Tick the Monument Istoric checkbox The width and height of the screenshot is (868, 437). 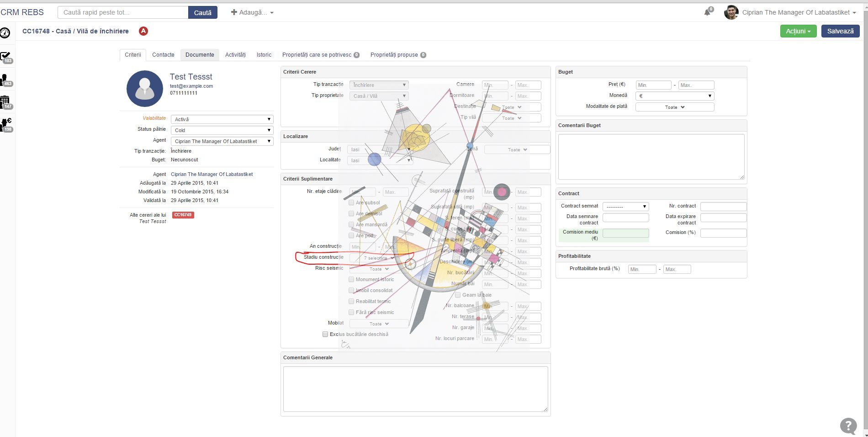[351, 279]
